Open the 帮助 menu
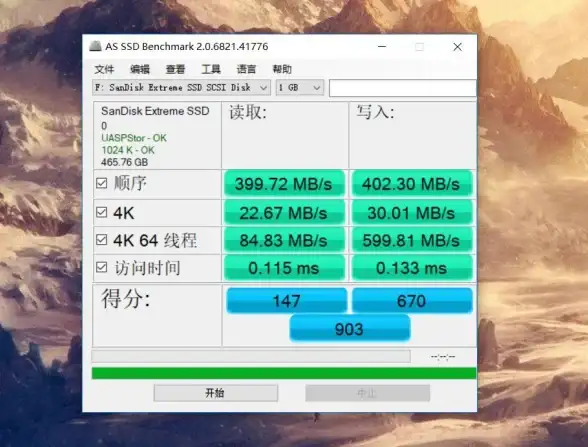This screenshot has width=588, height=447. coord(282,69)
